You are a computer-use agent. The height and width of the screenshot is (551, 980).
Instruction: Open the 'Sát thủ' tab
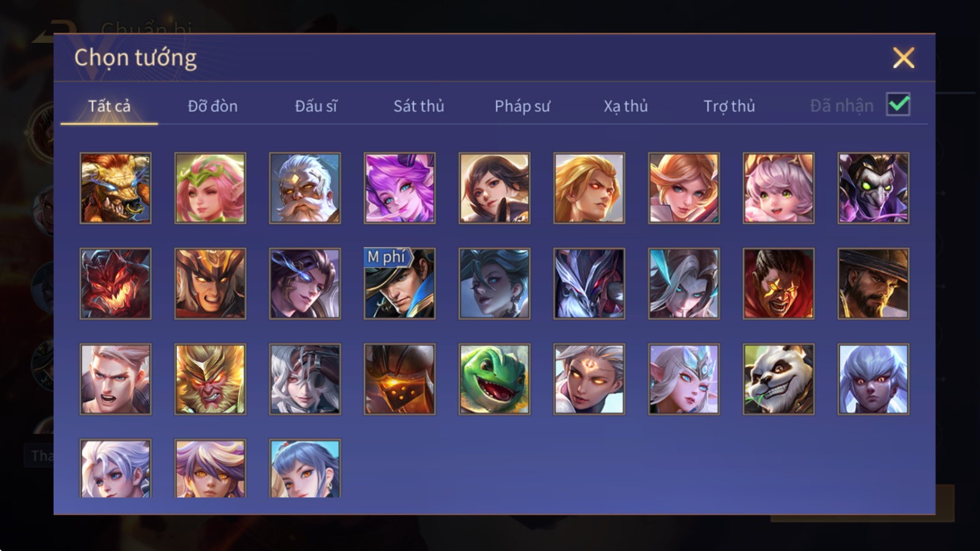point(419,106)
